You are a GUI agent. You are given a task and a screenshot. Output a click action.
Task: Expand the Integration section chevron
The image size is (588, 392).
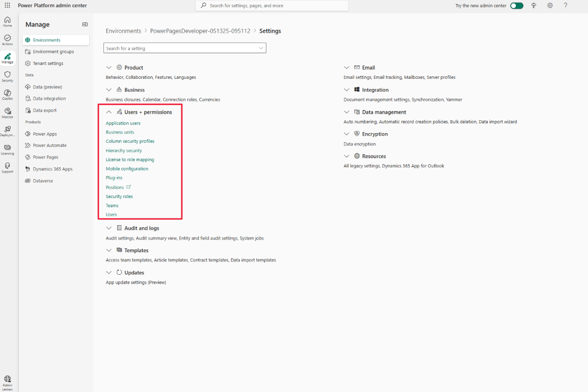[x=346, y=90]
